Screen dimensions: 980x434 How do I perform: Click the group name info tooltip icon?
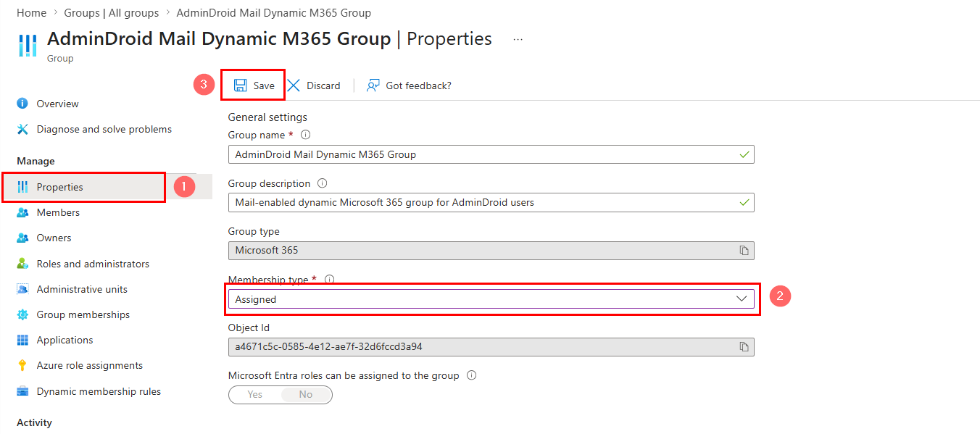(x=305, y=134)
